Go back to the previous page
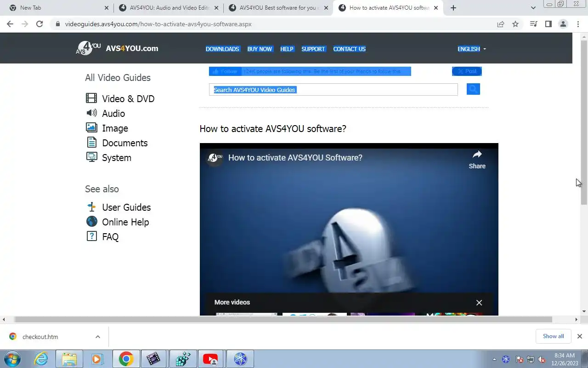 tap(10, 24)
